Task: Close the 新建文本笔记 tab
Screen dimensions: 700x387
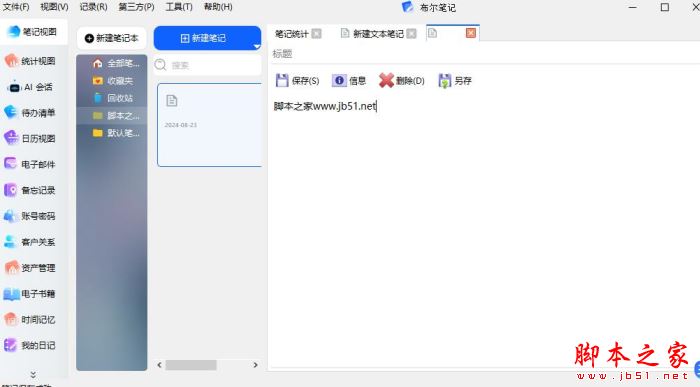Action: [412, 33]
